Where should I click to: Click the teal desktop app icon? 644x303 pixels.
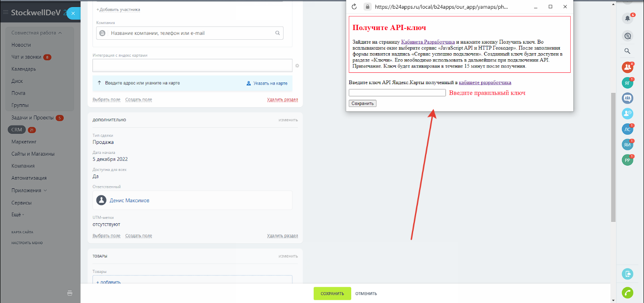pos(627,274)
